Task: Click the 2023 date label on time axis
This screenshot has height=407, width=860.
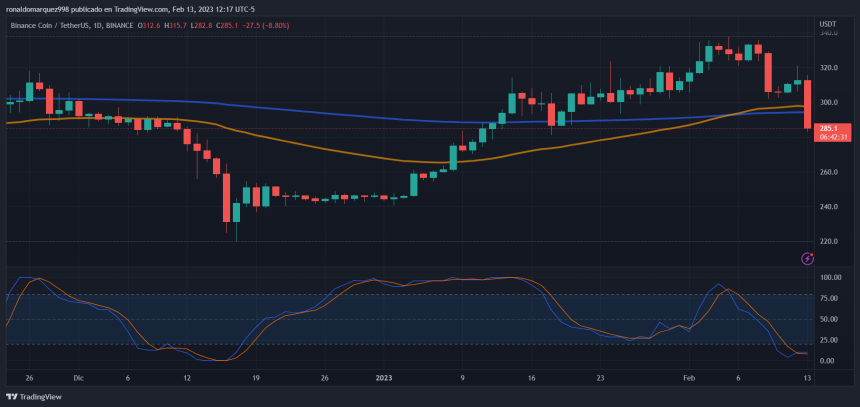Action: (x=383, y=378)
